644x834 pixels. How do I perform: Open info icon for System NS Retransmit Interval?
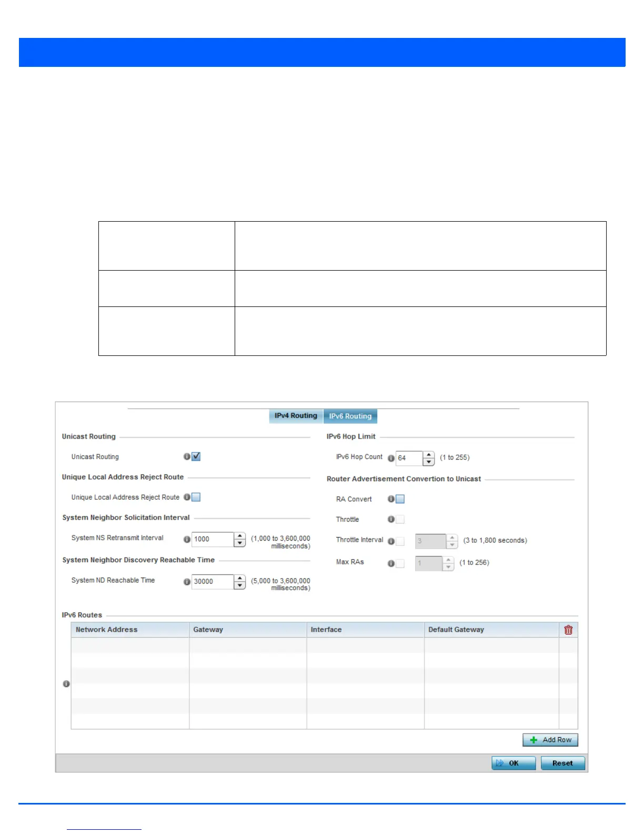tap(187, 539)
